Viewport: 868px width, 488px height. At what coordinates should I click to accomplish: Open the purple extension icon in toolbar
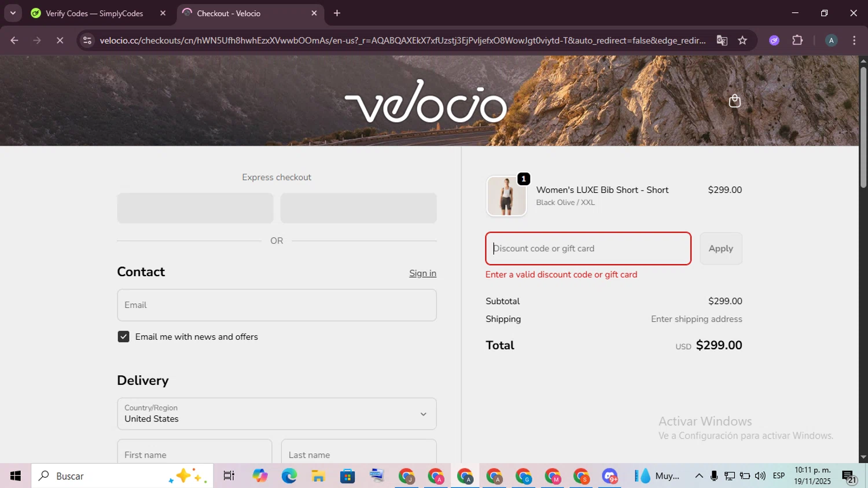point(774,41)
